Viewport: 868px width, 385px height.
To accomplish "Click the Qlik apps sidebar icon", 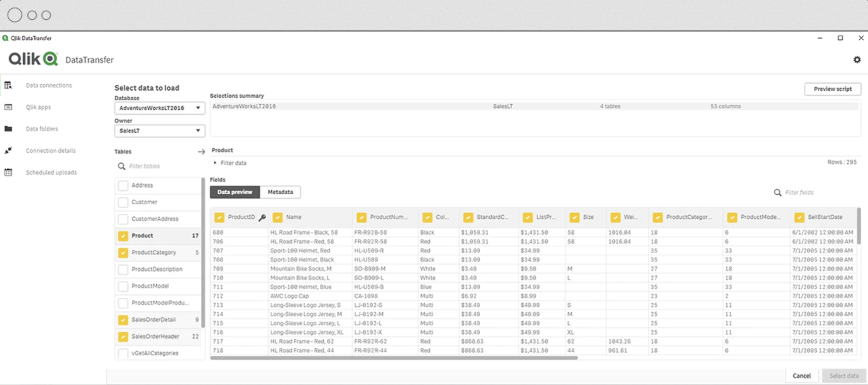I will 8,107.
